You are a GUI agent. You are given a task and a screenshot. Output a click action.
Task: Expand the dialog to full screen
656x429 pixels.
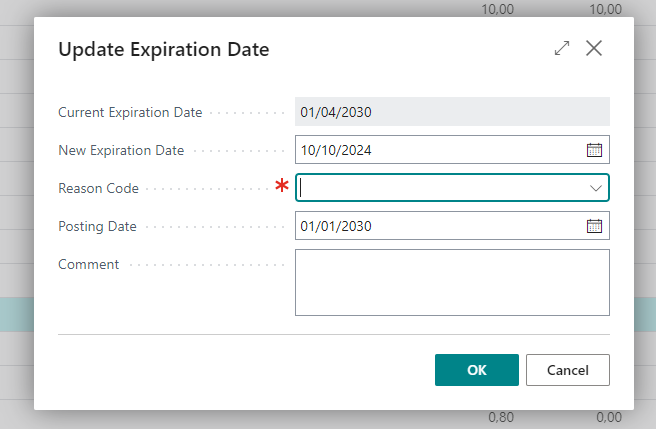[562, 49]
